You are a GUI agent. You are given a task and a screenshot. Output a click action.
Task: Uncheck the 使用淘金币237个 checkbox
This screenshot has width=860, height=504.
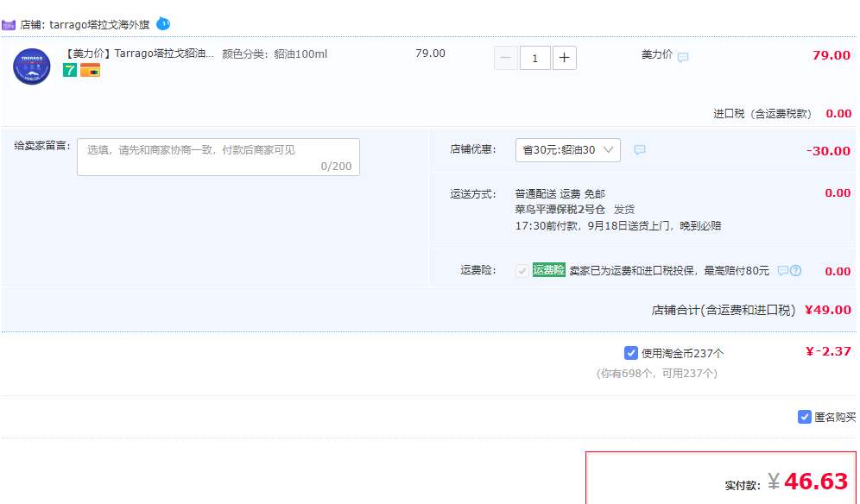(x=630, y=353)
